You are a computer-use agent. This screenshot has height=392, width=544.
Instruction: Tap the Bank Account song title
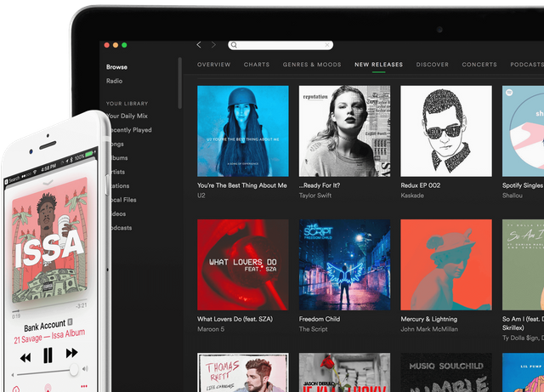pyautogui.click(x=44, y=326)
